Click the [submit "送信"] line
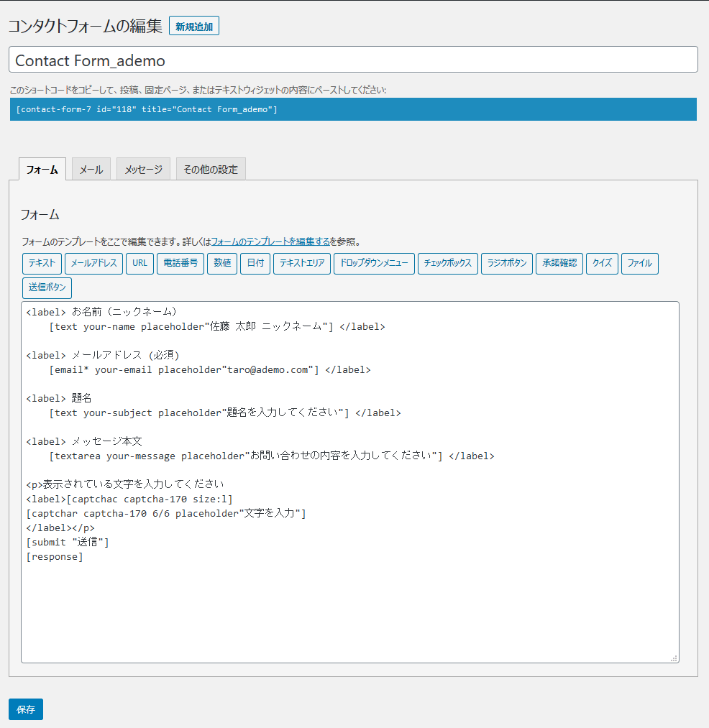The height and width of the screenshot is (728, 709). (x=68, y=543)
